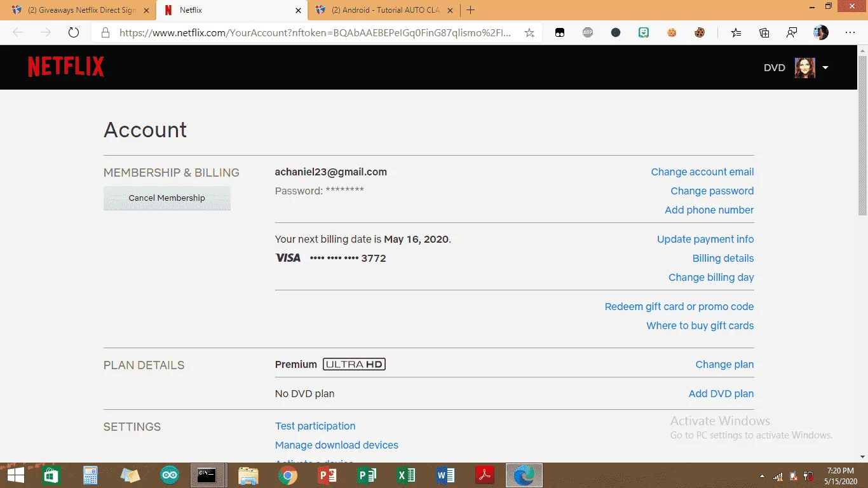Click Where to buy gift cards link
Image resolution: width=868 pixels, height=488 pixels.
coord(700,325)
